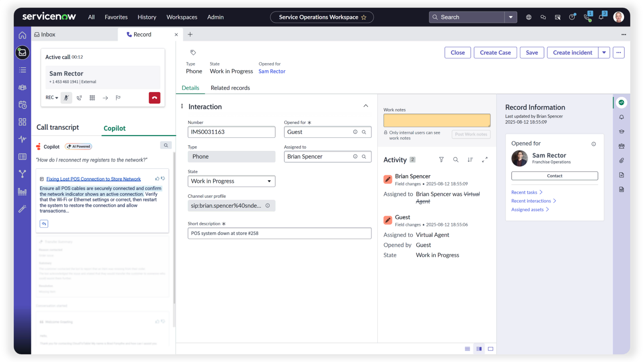644x362 pixels.
Task: Star the Service Operations Workspace as favorite
Action: click(x=364, y=17)
